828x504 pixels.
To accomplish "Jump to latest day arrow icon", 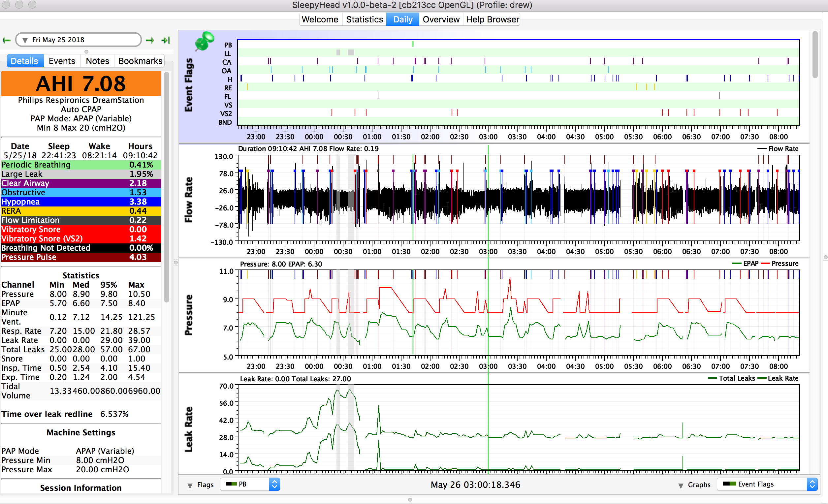I will pos(166,40).
